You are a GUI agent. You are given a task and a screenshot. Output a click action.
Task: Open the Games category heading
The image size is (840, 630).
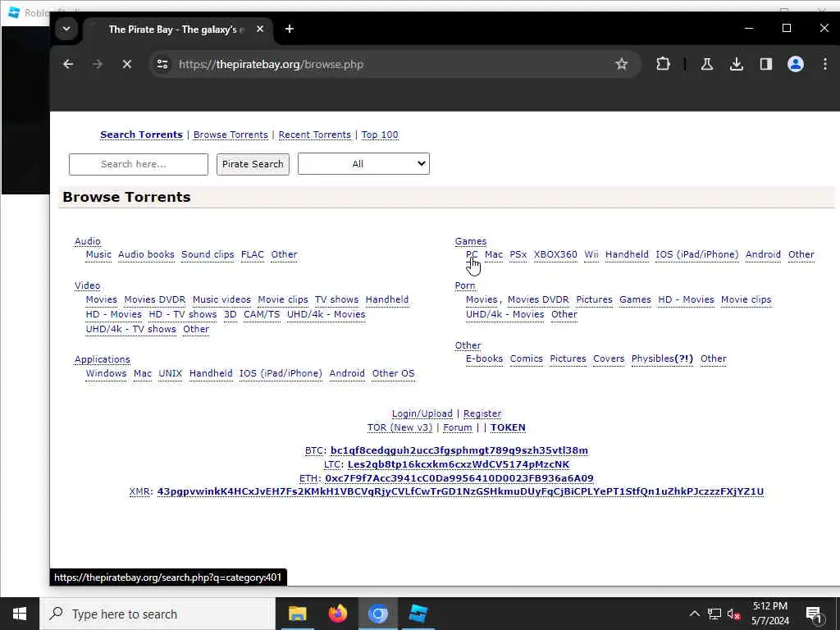tap(471, 242)
